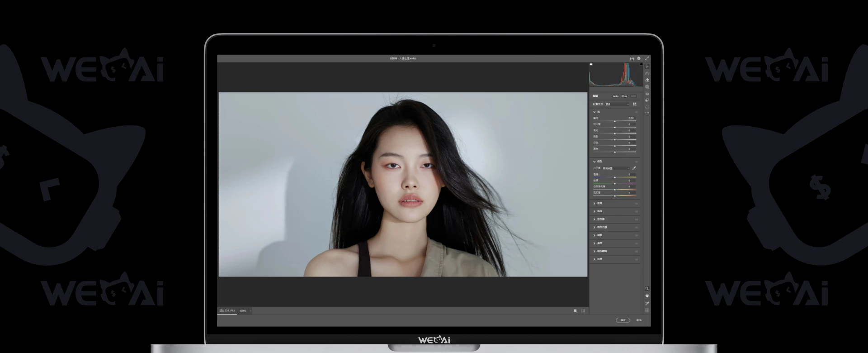
Task: Expand the Calibration (校准) panel
Action: 594,259
